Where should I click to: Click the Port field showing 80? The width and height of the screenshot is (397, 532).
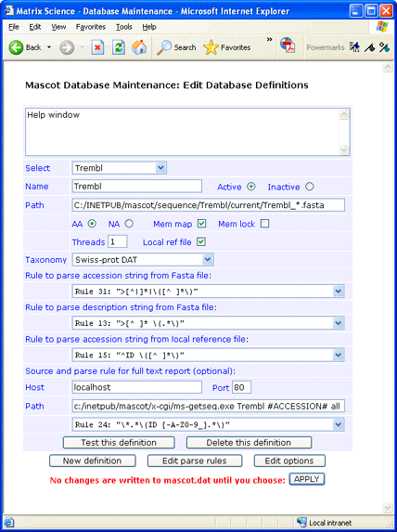(x=241, y=387)
